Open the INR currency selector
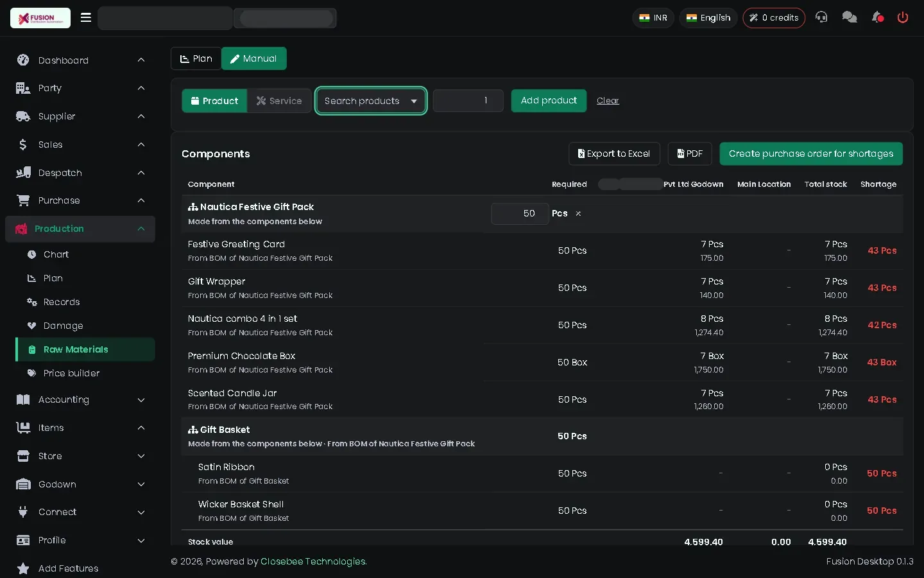Image resolution: width=924 pixels, height=578 pixels. [x=653, y=18]
